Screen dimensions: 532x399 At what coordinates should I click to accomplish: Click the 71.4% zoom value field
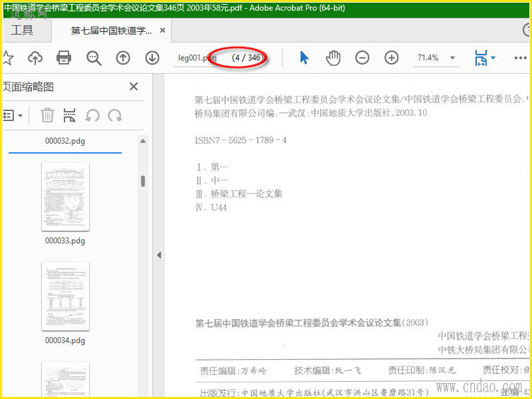click(428, 58)
